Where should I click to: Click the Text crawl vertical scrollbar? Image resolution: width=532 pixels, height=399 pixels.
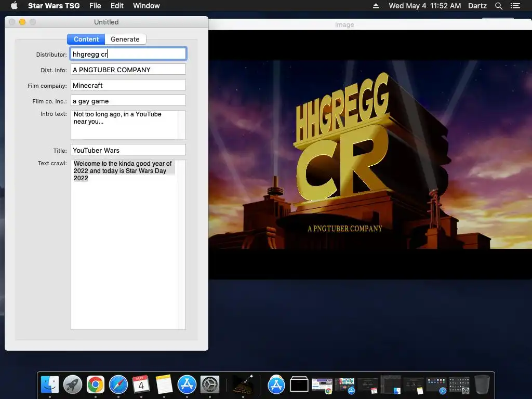[182, 244]
